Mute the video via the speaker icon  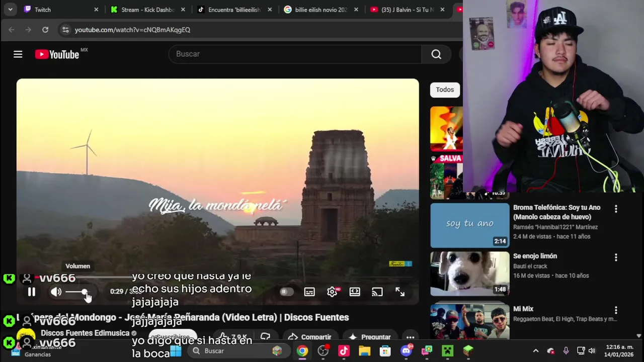[56, 292]
